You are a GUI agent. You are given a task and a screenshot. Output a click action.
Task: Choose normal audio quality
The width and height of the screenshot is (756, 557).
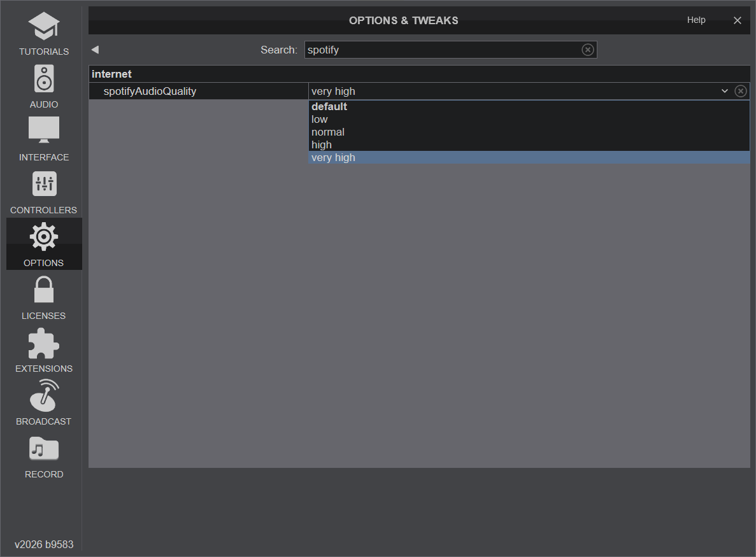click(x=529, y=132)
